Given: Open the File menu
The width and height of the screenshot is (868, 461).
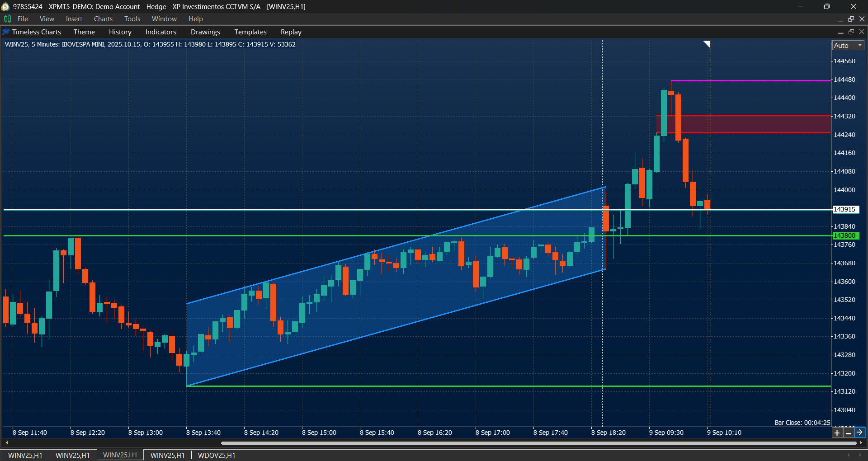Looking at the screenshot, I should coord(23,19).
